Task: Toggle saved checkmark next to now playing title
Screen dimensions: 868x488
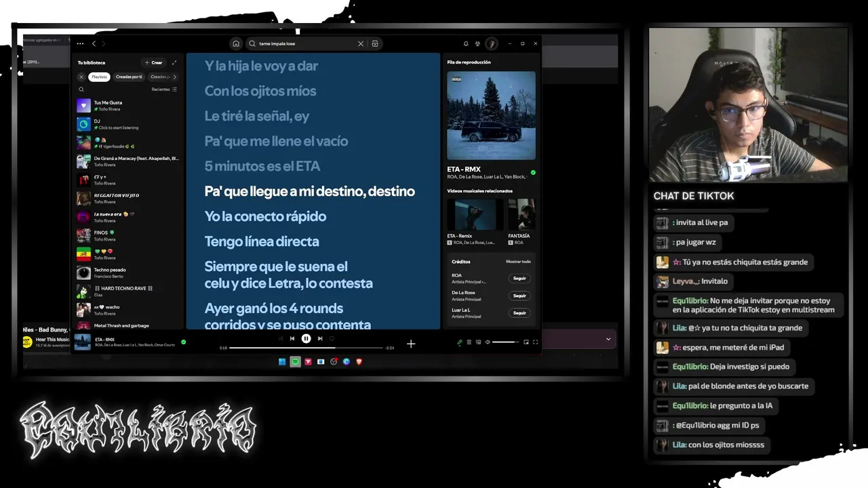Action: click(183, 342)
